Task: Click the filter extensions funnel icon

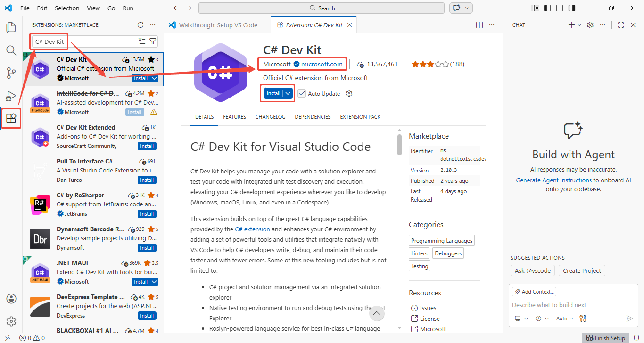Action: click(x=153, y=41)
